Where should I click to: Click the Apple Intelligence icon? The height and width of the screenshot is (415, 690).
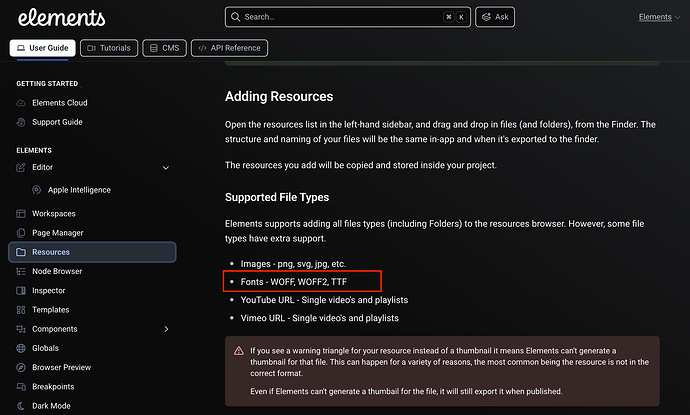[37, 190]
